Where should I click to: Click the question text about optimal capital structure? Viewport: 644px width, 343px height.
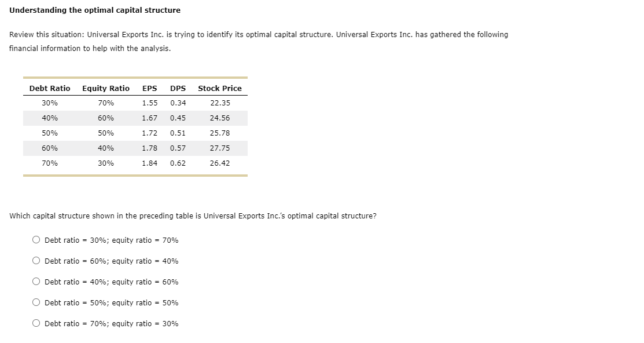coord(193,216)
